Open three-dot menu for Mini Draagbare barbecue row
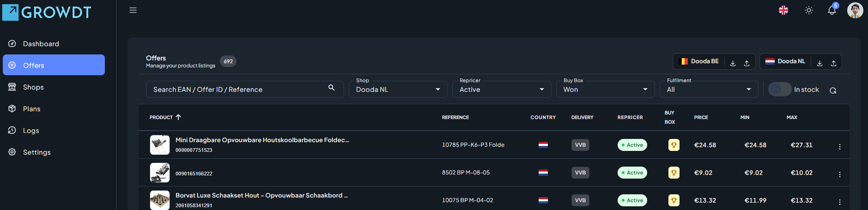Viewport: 868px width, 210px height. (x=840, y=146)
